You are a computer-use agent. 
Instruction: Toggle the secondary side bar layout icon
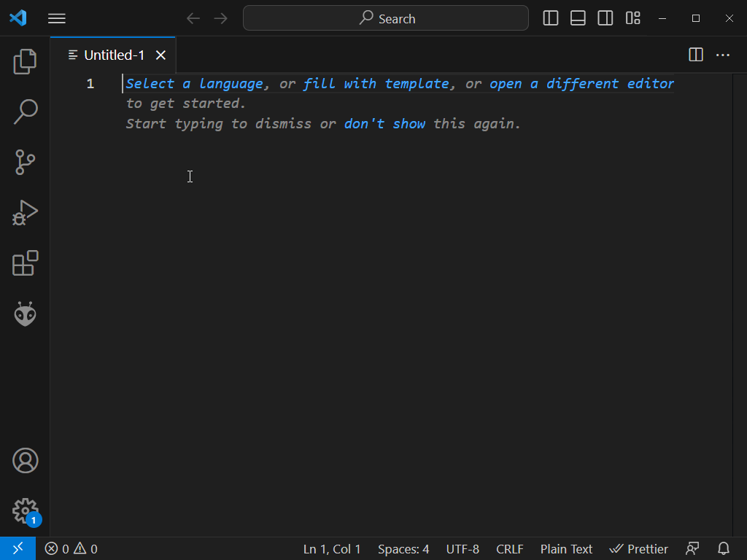click(605, 18)
